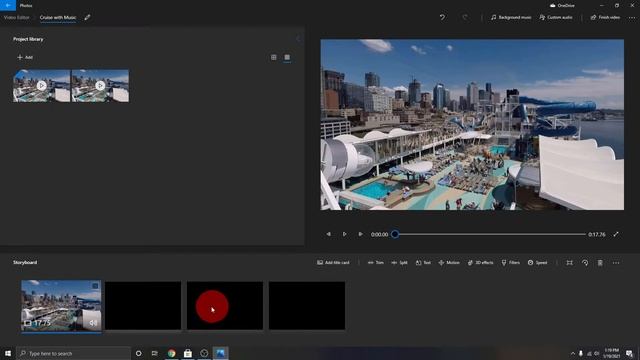This screenshot has height=360, width=640.
Task: Click the Add title card button
Action: coord(333,263)
